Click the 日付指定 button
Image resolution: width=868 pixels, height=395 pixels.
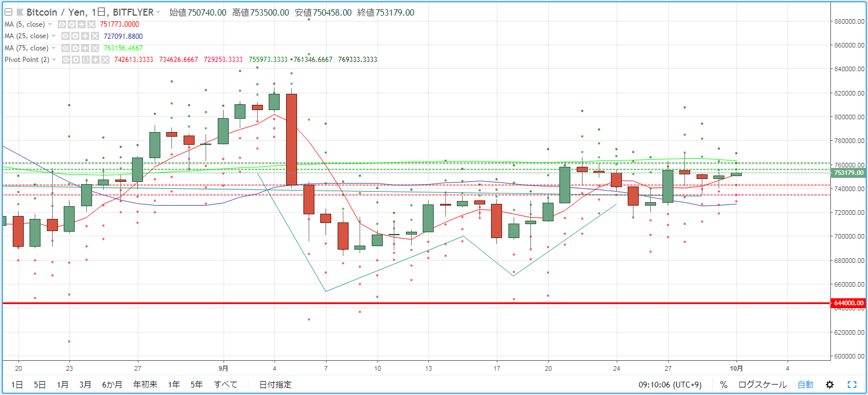[x=275, y=385]
